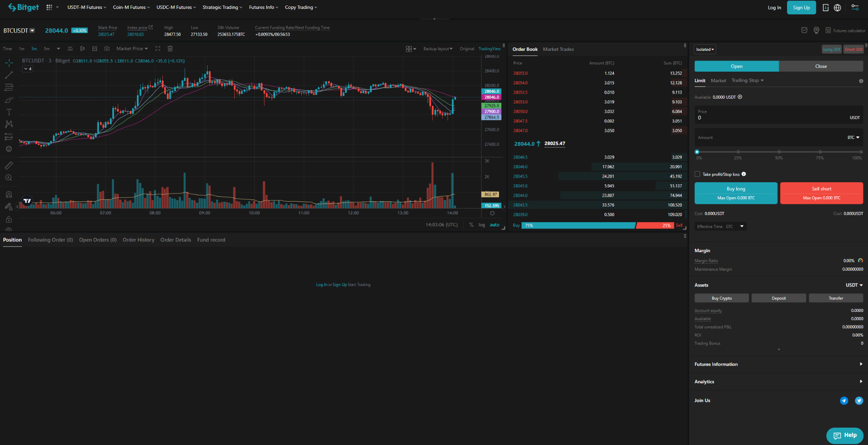Expand the Analytics section
Image resolution: width=868 pixels, height=445 pixels.
click(779, 381)
